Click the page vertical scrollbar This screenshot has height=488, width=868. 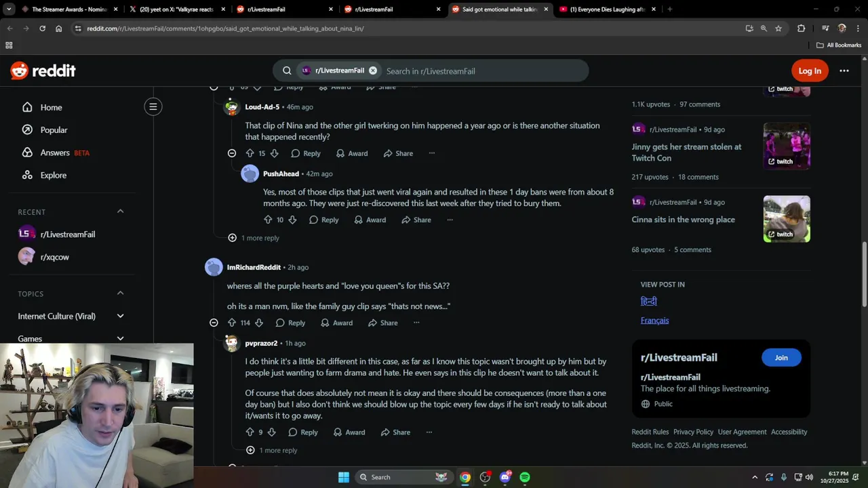click(x=864, y=274)
